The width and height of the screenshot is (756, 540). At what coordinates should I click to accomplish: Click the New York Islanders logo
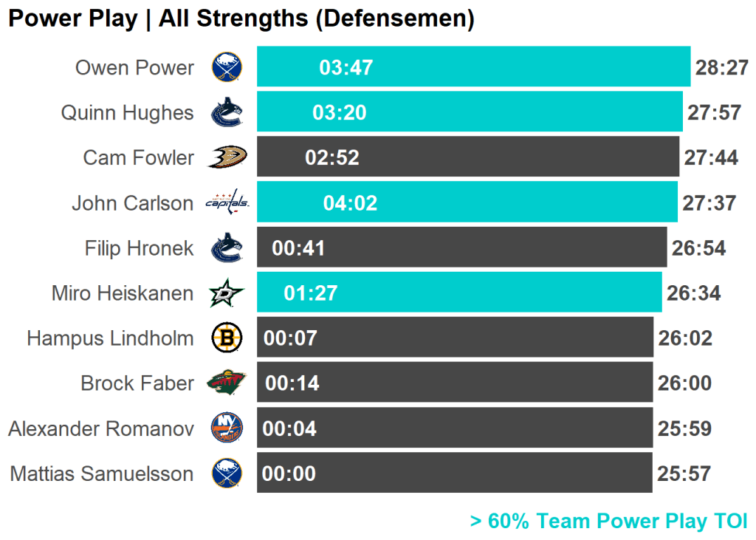[227, 428]
